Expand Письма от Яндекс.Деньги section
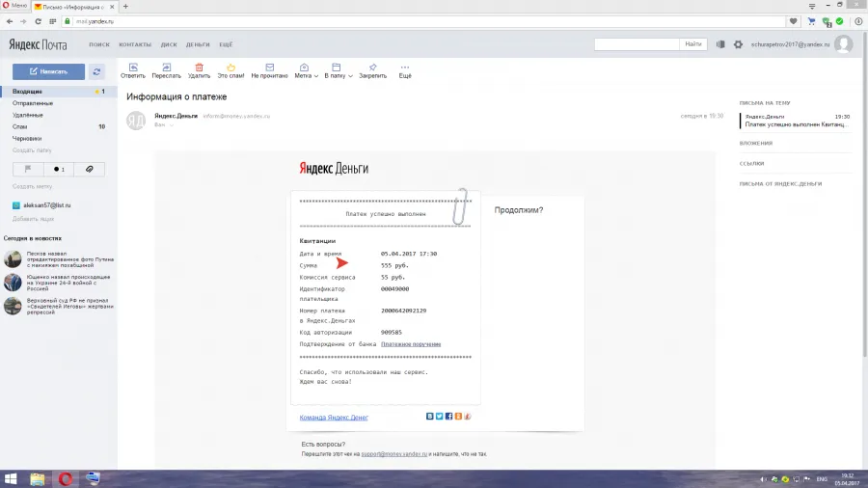 point(780,183)
